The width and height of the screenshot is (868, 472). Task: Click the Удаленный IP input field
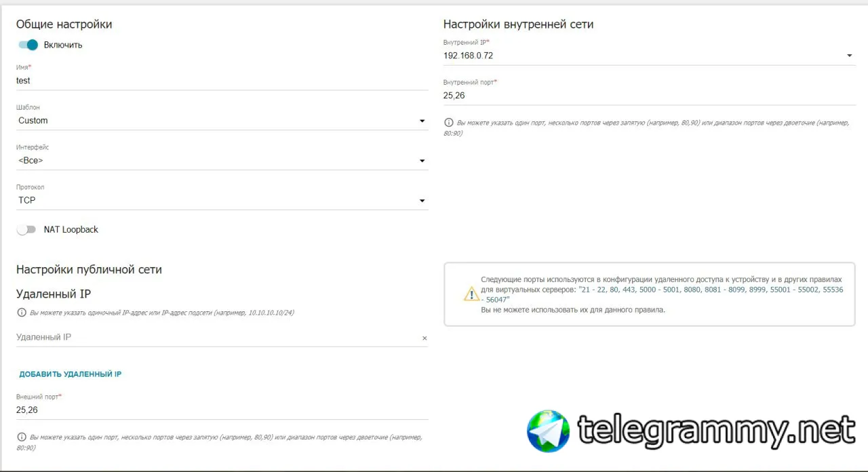pos(217,338)
